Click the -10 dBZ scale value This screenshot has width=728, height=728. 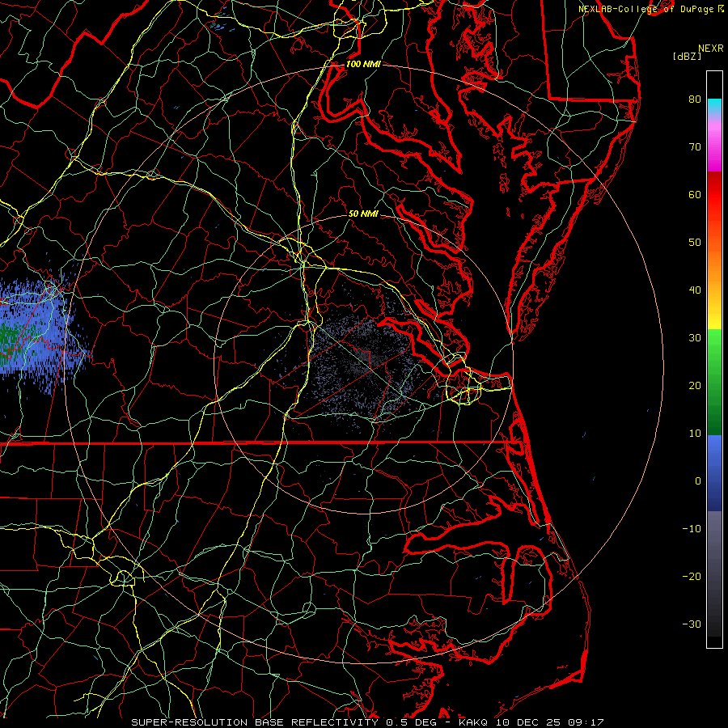692,529
